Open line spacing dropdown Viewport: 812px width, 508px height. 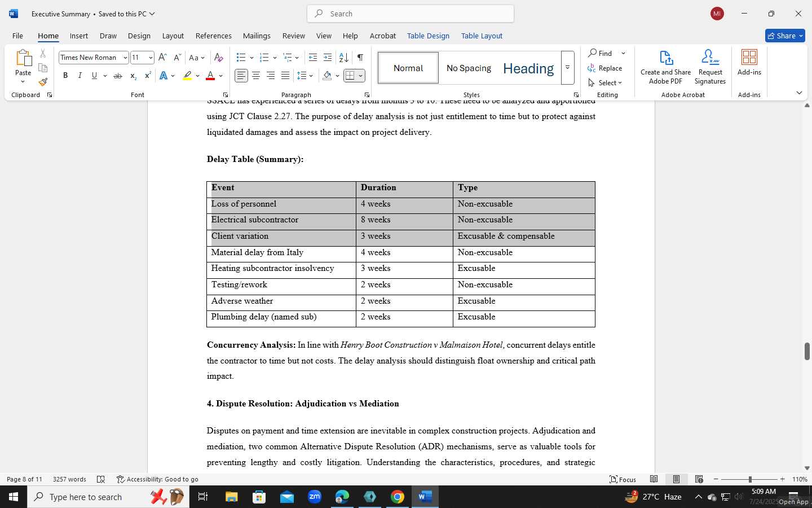coord(305,76)
